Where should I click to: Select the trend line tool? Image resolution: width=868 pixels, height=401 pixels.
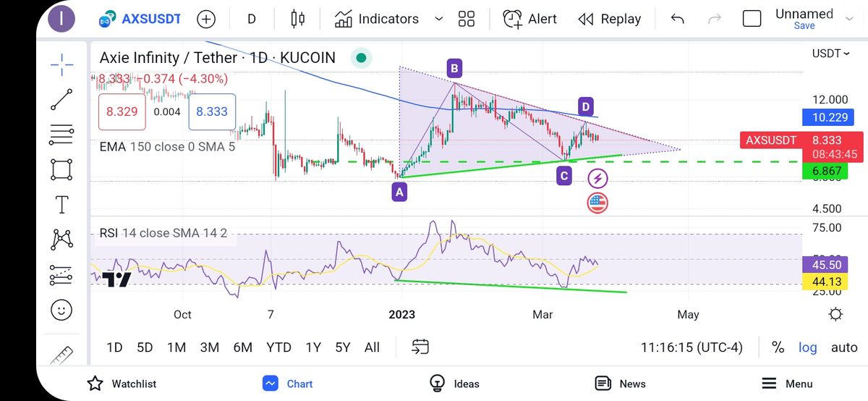62,99
